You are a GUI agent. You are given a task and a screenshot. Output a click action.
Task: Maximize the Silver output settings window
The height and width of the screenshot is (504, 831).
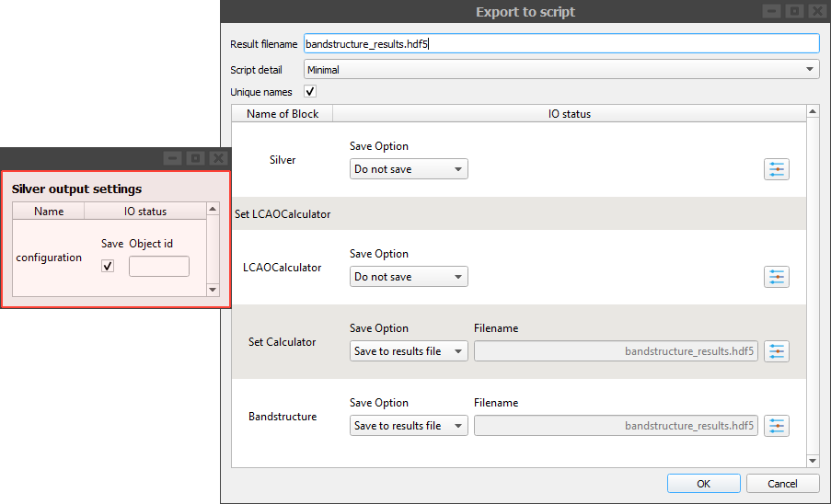click(x=195, y=158)
